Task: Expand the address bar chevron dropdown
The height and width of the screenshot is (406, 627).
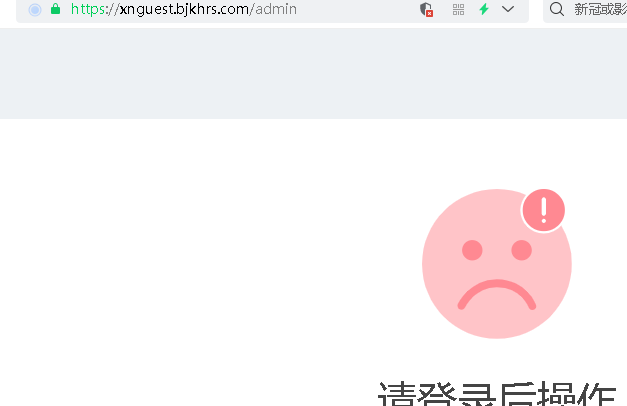Action: click(x=508, y=9)
